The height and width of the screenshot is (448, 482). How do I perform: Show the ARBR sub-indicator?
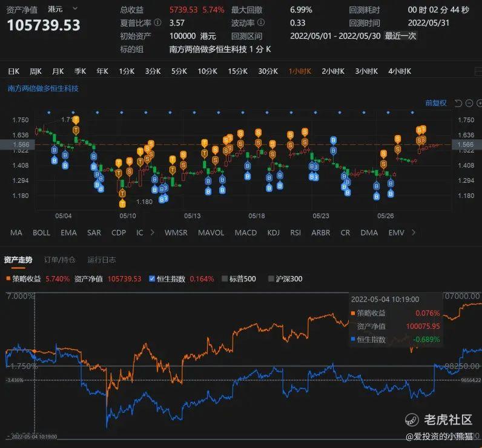pos(320,232)
